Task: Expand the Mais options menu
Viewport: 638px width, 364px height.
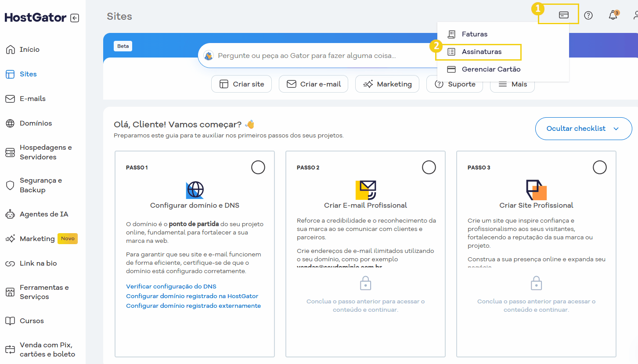Action: 512,84
